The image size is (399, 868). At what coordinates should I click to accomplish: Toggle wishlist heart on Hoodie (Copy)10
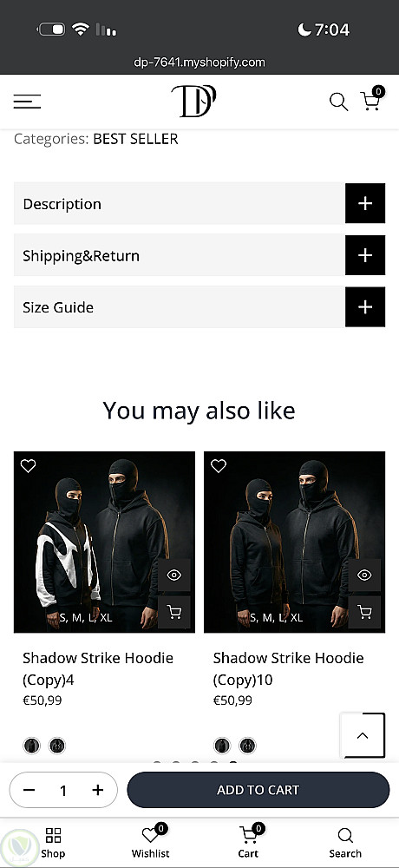(x=219, y=466)
